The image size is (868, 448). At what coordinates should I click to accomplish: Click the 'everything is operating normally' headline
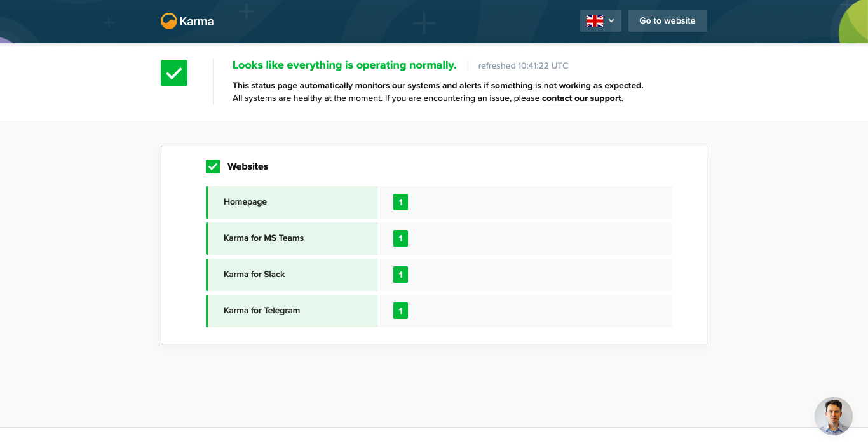(344, 65)
